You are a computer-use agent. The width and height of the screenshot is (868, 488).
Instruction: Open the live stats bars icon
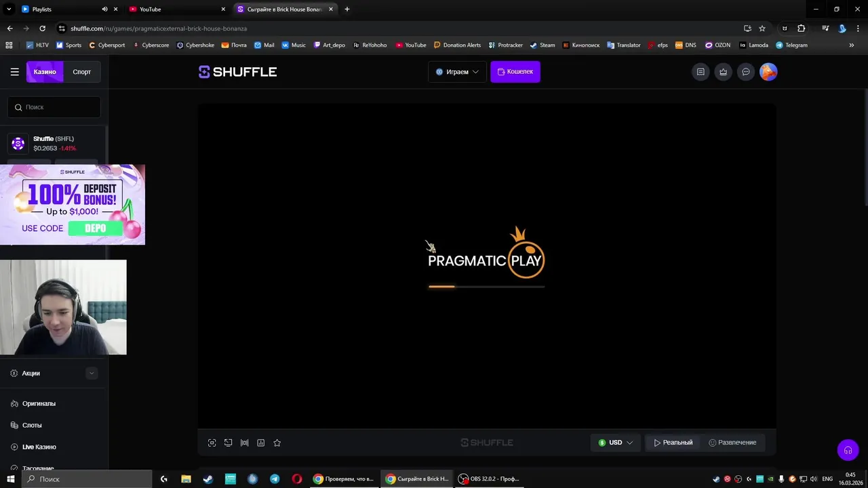click(244, 443)
